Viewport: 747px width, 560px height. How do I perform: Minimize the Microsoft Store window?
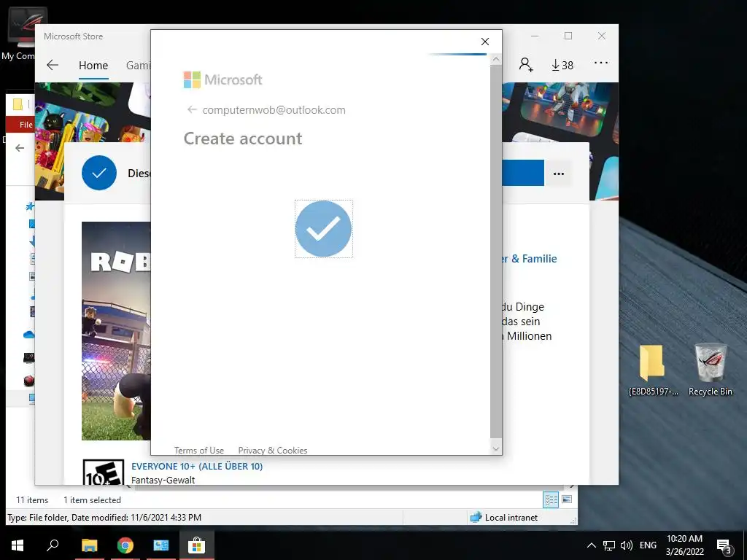[x=535, y=36]
